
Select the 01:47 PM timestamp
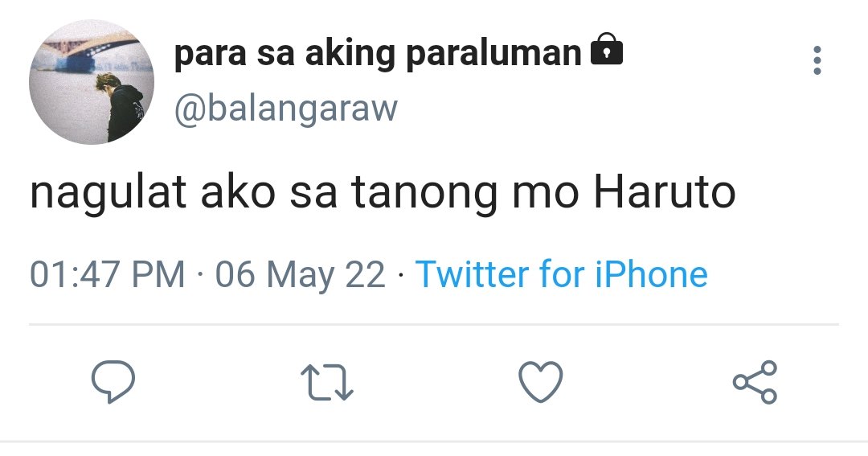(x=108, y=274)
